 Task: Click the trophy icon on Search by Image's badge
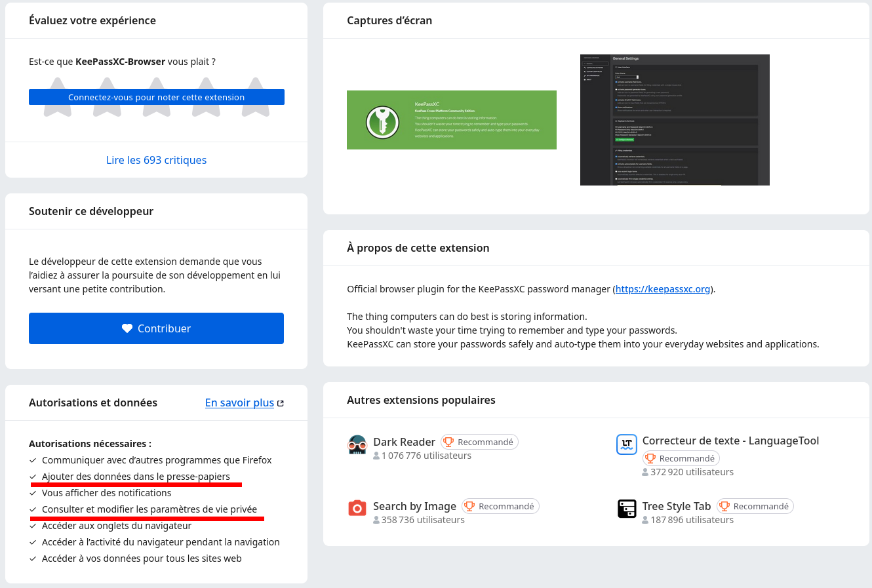[469, 506]
